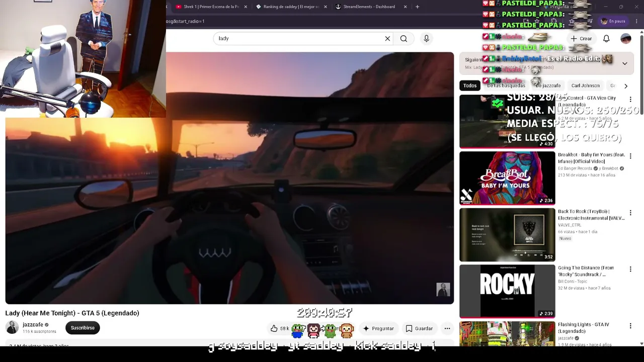Click the channel watermark in video corner
The image size is (644, 362).
pos(443,290)
